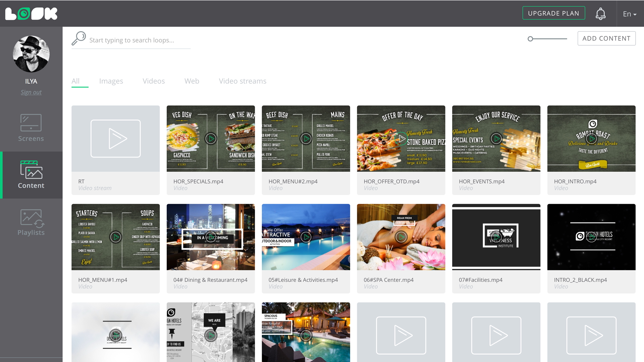Play the HOR_SPECIALS.mp4 video preview
This screenshot has height=362, width=644.
211,138
